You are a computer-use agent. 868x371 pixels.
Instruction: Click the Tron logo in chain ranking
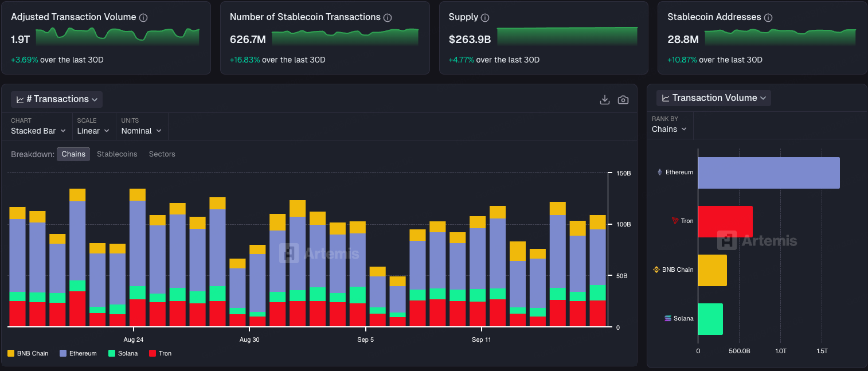click(675, 221)
